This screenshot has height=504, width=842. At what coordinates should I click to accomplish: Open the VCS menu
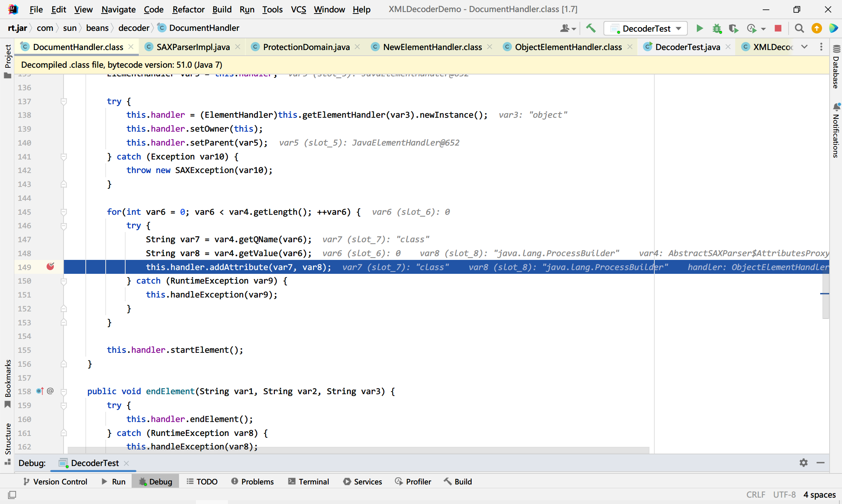pos(299,9)
